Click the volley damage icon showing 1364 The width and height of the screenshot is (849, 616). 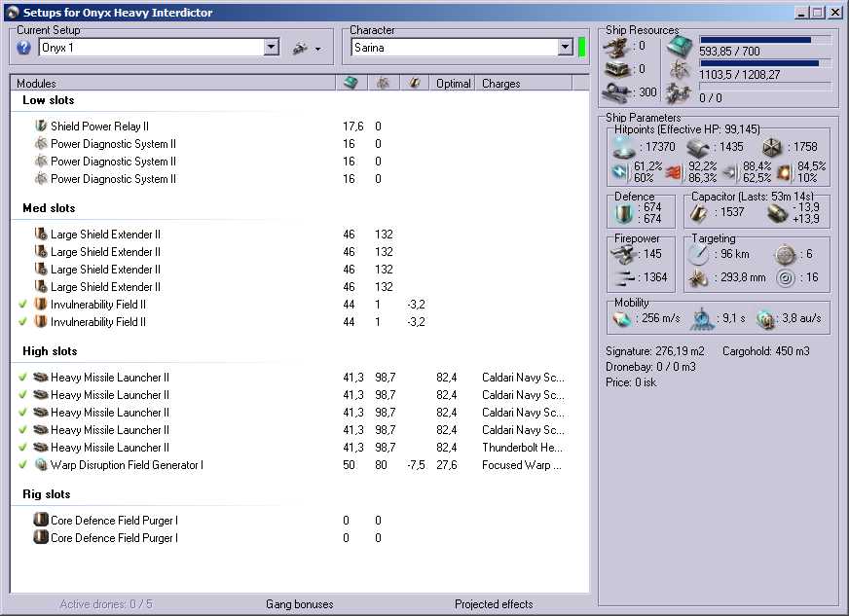coord(625,277)
